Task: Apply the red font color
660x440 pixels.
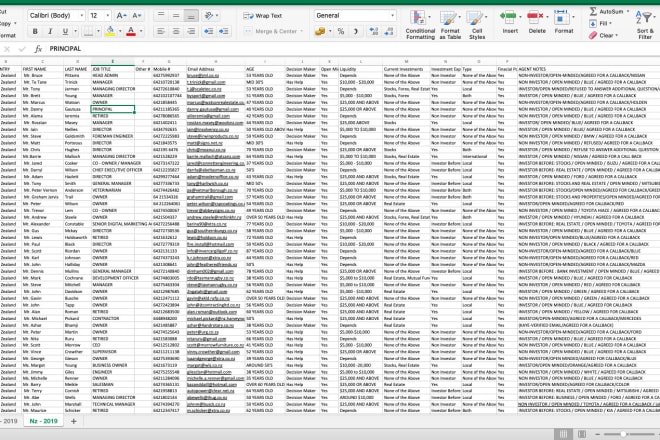Action: tap(131, 31)
